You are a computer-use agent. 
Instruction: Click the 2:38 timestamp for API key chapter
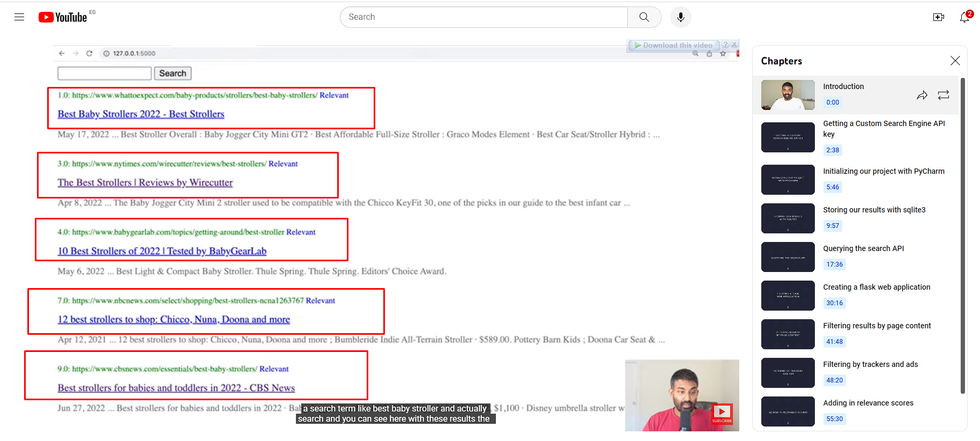click(x=833, y=150)
